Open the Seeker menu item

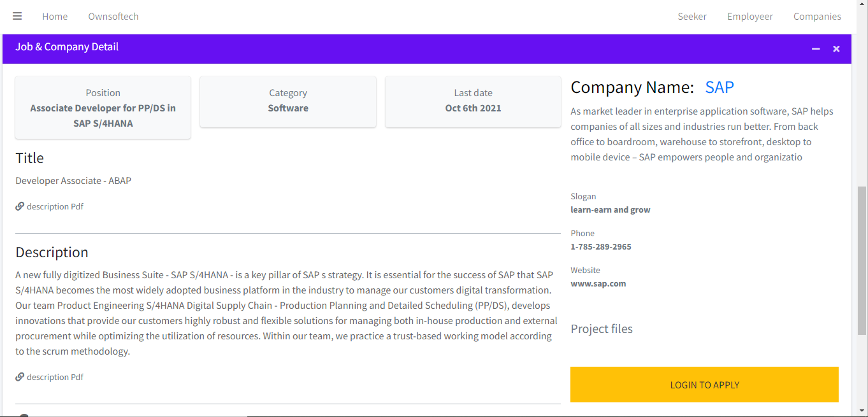(x=691, y=17)
